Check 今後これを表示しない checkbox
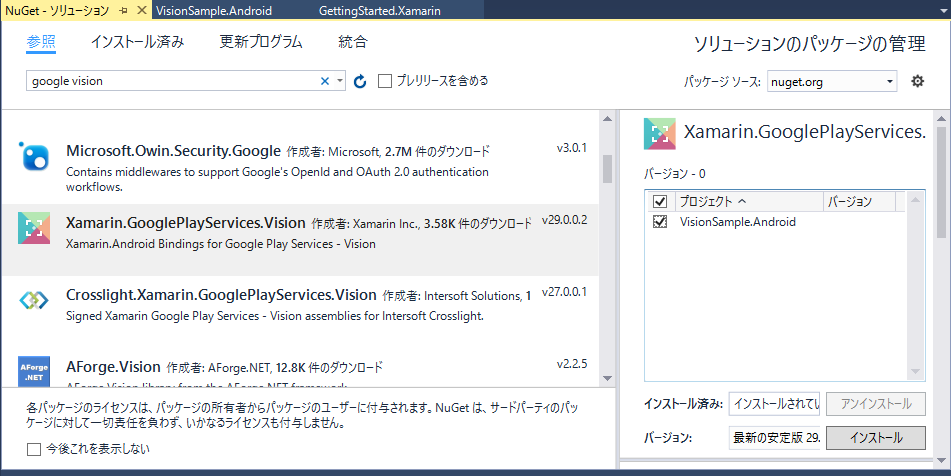This screenshot has width=951, height=476. coord(34,449)
